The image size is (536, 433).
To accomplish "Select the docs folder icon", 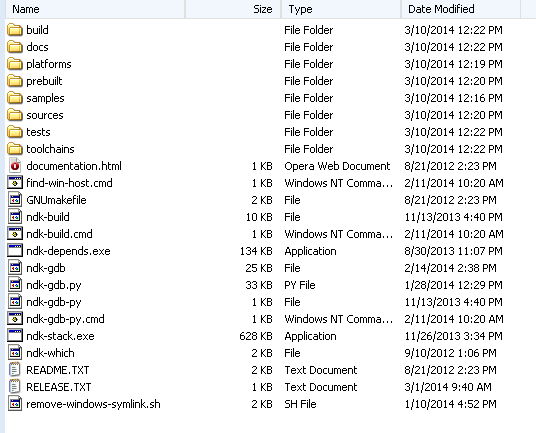I will pyautogui.click(x=15, y=47).
